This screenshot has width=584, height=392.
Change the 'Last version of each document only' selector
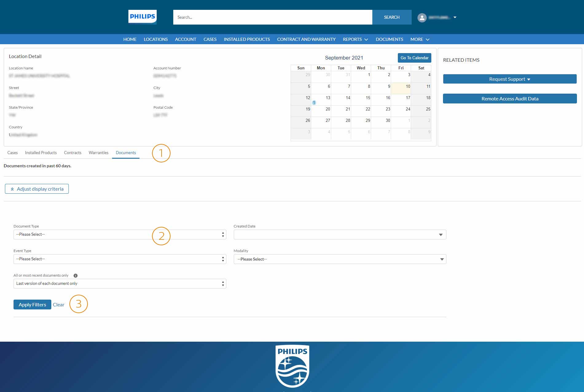pos(120,284)
